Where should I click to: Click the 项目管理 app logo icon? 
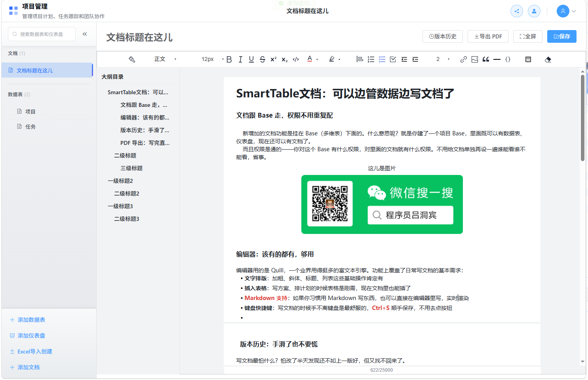tap(13, 11)
